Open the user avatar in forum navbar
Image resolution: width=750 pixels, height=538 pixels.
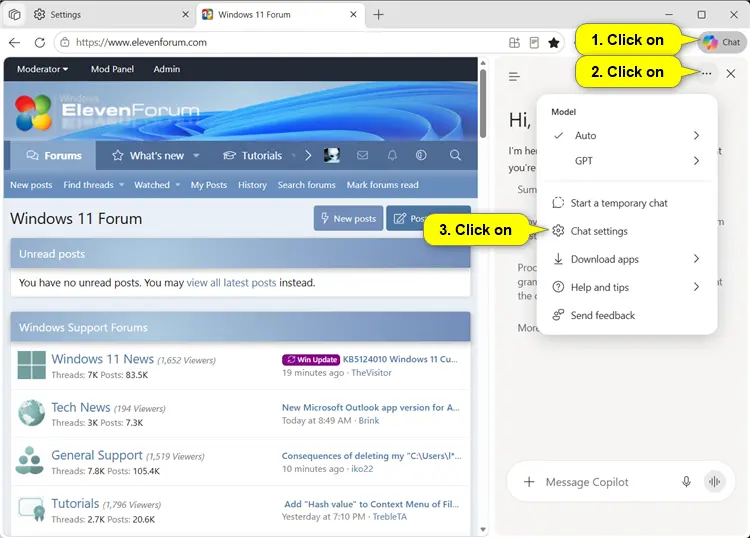332,155
